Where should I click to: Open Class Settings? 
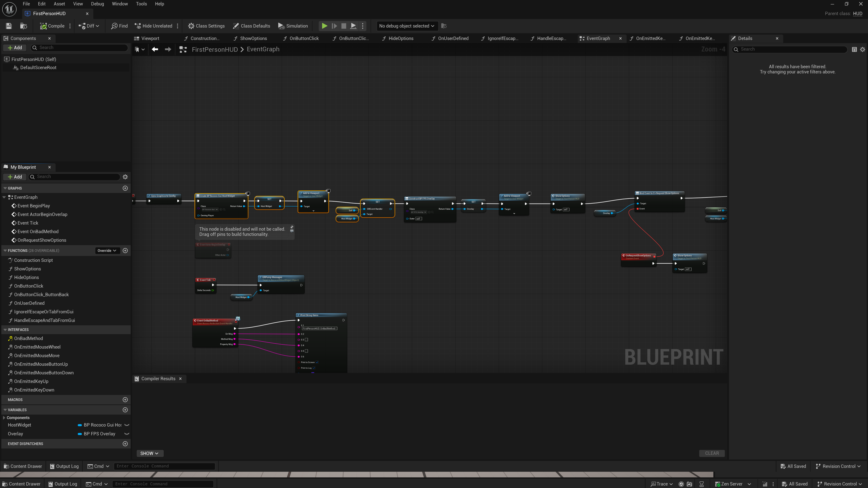tap(206, 26)
